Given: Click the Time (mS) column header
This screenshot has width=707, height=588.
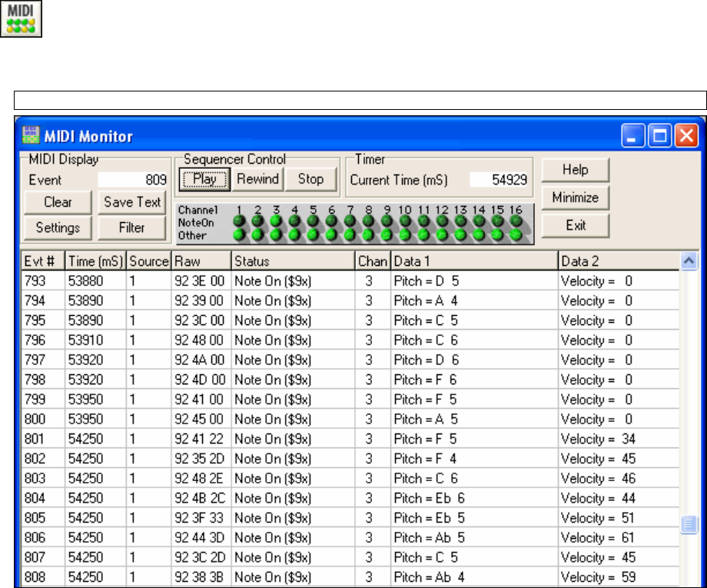Looking at the screenshot, I should [95, 261].
